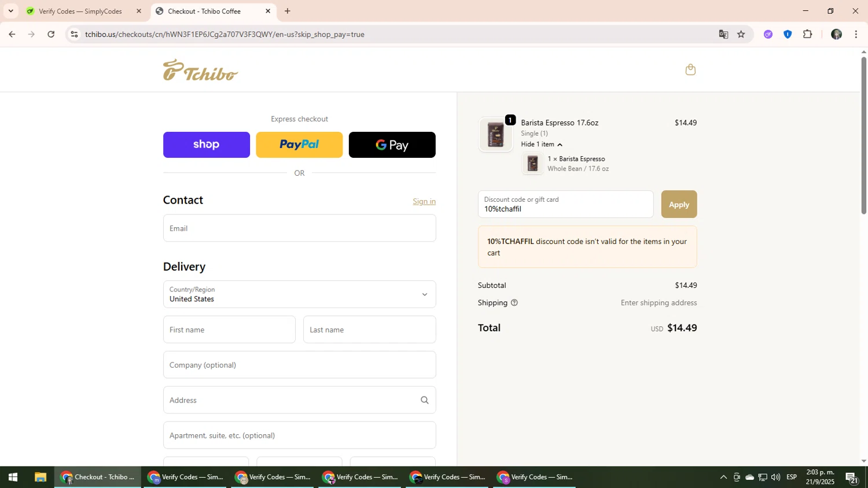
Task: Click the Barista Espresso product thumbnail with the quantity badge
Action: (x=496, y=134)
